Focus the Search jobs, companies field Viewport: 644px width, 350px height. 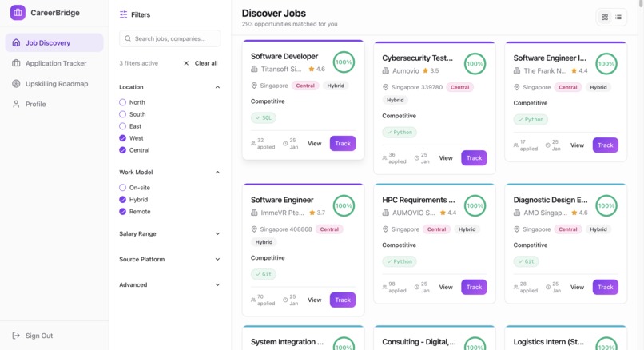coord(169,38)
